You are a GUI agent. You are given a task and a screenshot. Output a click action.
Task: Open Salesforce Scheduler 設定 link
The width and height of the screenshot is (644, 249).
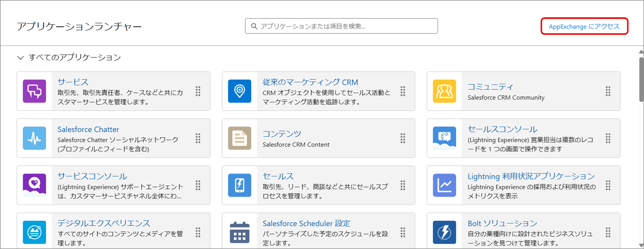(x=306, y=223)
